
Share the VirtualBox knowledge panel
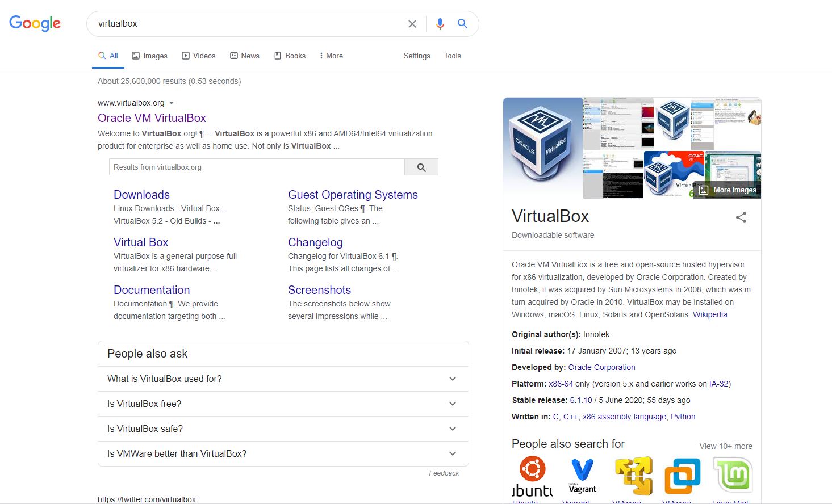pyautogui.click(x=741, y=217)
